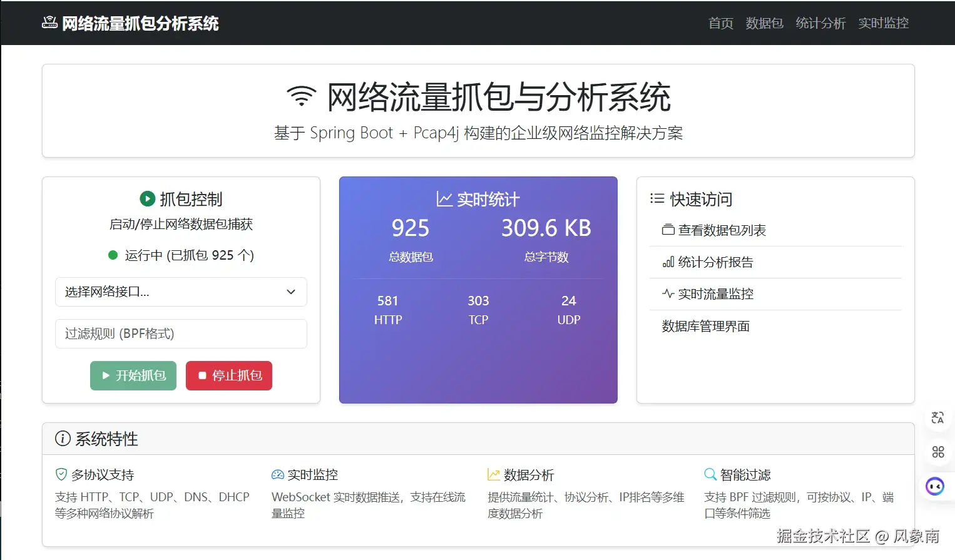955x560 pixels.
Task: Click the 开始抓包 button
Action: pos(133,375)
